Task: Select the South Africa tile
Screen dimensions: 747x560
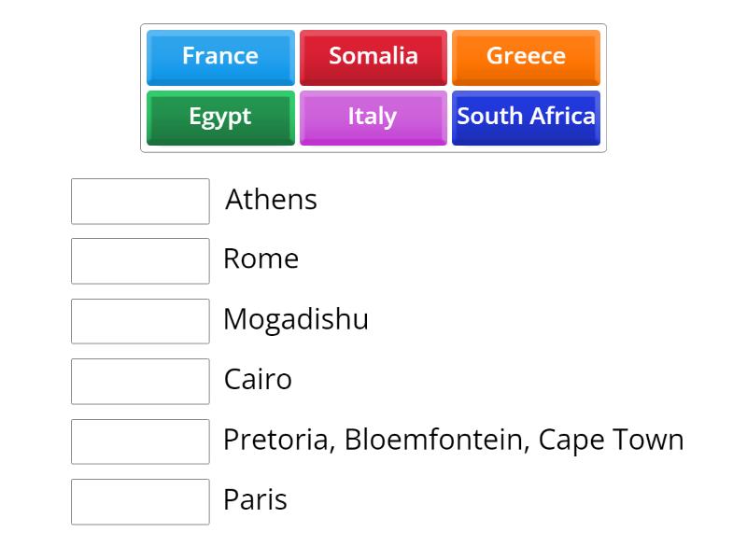Action: [526, 117]
